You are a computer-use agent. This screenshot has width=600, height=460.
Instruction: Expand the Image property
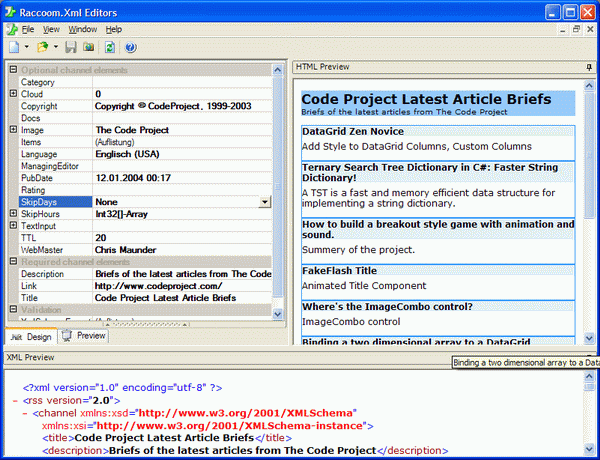click(13, 130)
